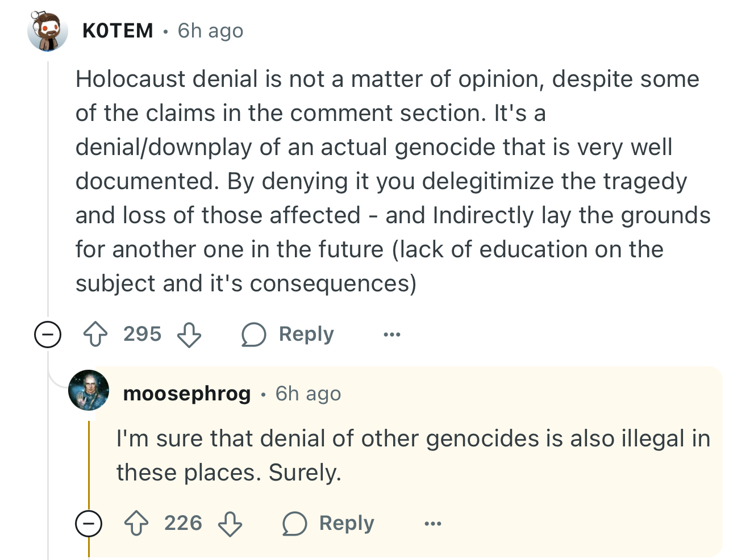The height and width of the screenshot is (560, 750).
Task: Open moosephrog username profile link
Action: point(187,394)
